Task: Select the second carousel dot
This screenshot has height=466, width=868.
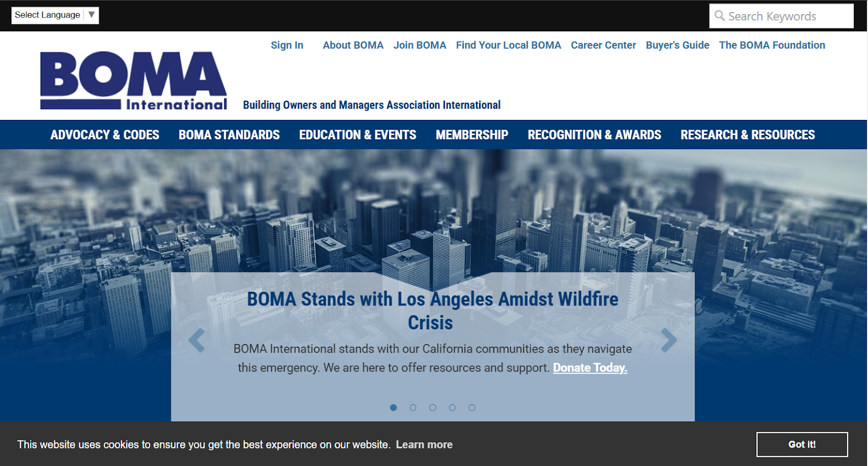Action: (x=413, y=407)
